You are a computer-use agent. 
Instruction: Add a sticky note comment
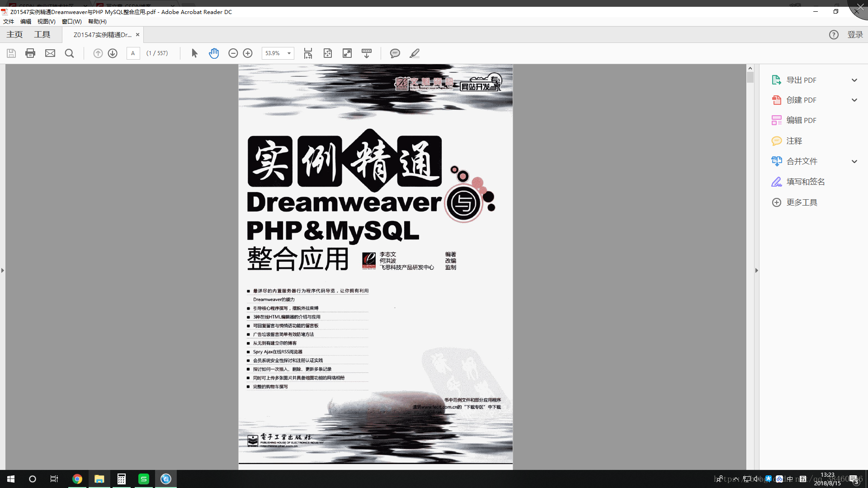[x=395, y=53]
